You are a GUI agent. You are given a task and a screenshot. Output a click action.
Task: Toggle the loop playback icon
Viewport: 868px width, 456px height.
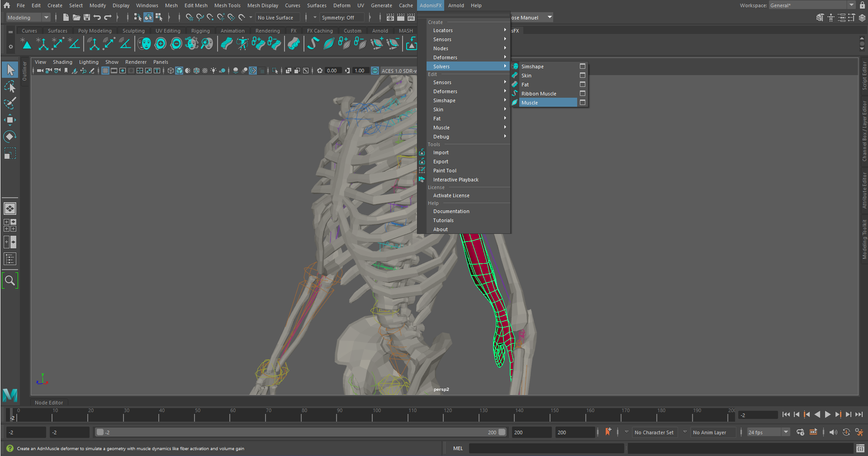800,432
